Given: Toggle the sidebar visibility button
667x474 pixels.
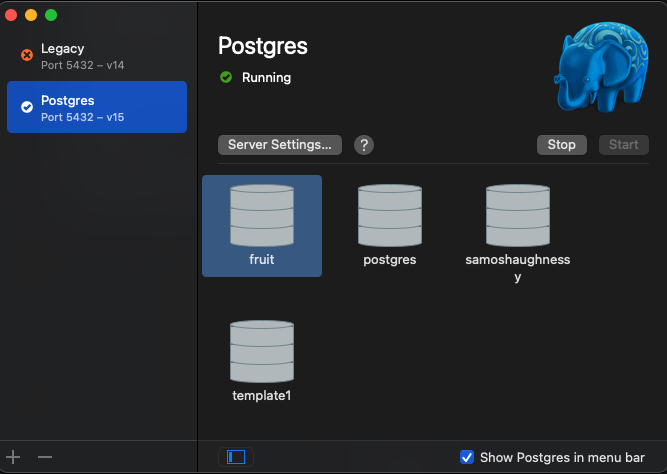Looking at the screenshot, I should point(236,457).
